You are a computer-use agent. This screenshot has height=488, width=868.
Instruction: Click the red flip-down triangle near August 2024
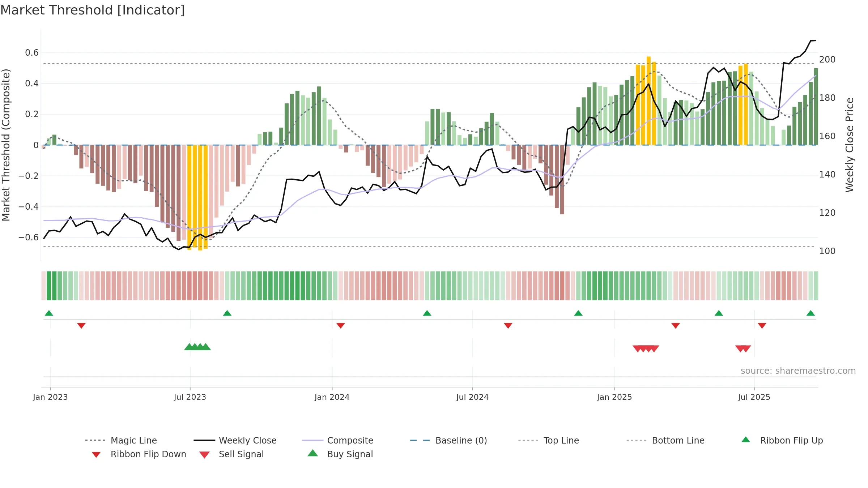coord(508,326)
